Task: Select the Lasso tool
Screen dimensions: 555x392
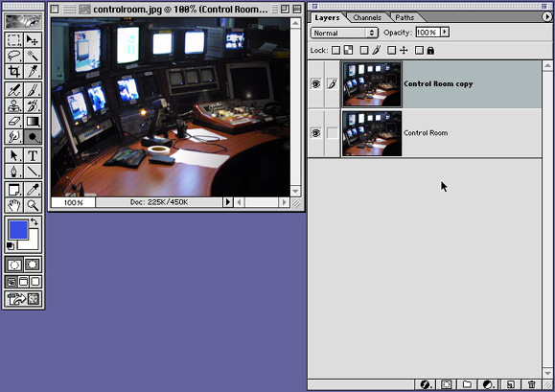Action: click(x=14, y=56)
